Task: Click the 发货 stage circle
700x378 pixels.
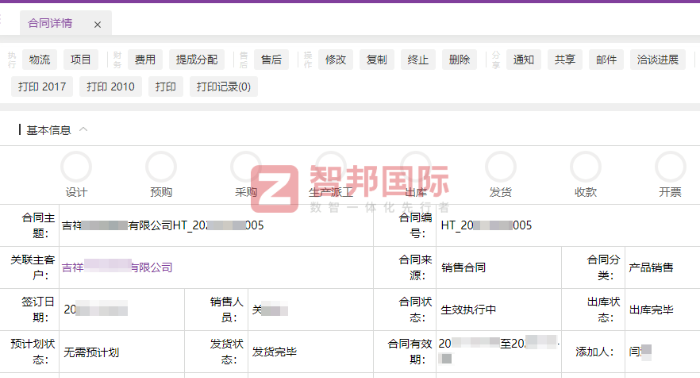Action: [500, 167]
